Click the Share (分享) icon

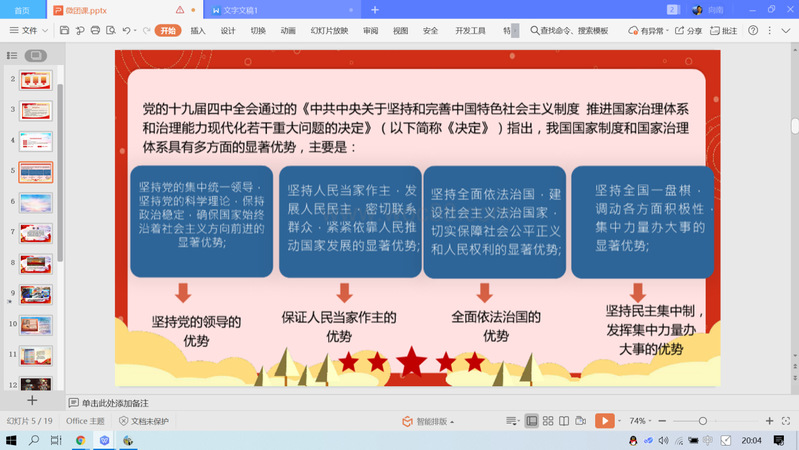click(688, 31)
